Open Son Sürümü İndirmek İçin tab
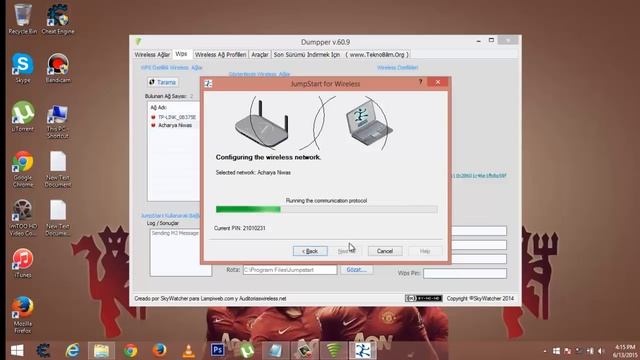640x360 pixels. [x=340, y=55]
